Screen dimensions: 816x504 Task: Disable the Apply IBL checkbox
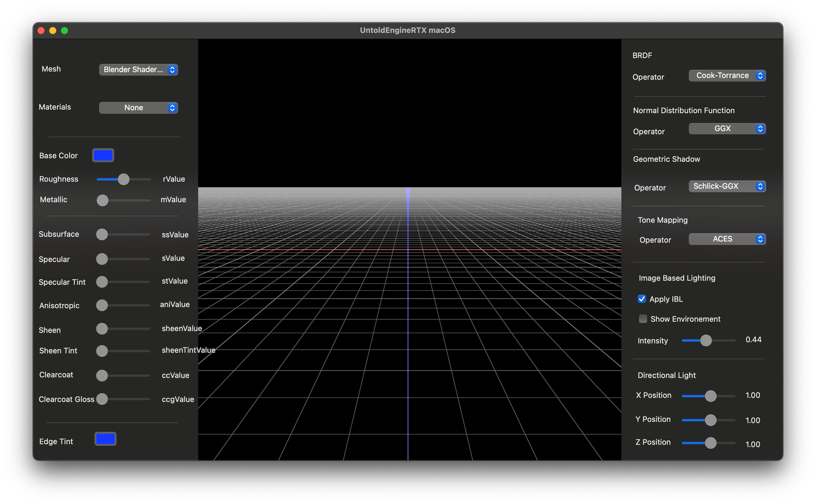click(x=642, y=298)
